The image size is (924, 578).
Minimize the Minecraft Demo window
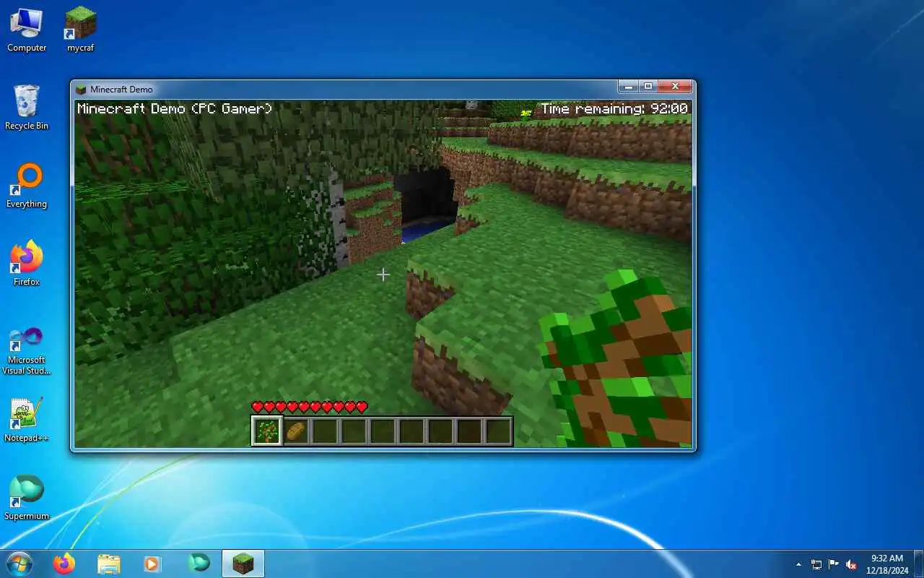(629, 87)
